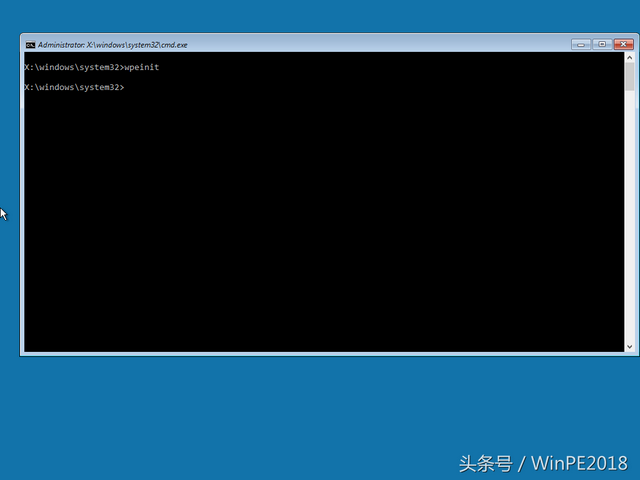The width and height of the screenshot is (640, 480).
Task: Minimize the Administrator cmd.exe window
Action: pos(580,44)
